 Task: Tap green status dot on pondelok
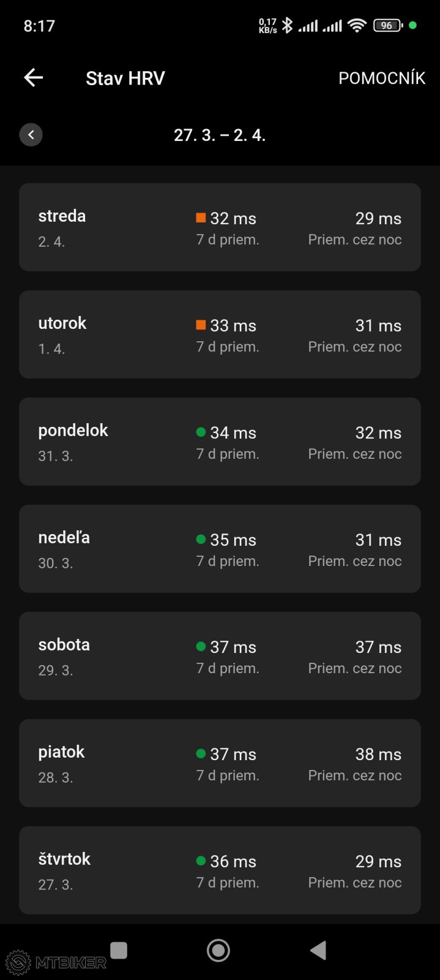201,432
